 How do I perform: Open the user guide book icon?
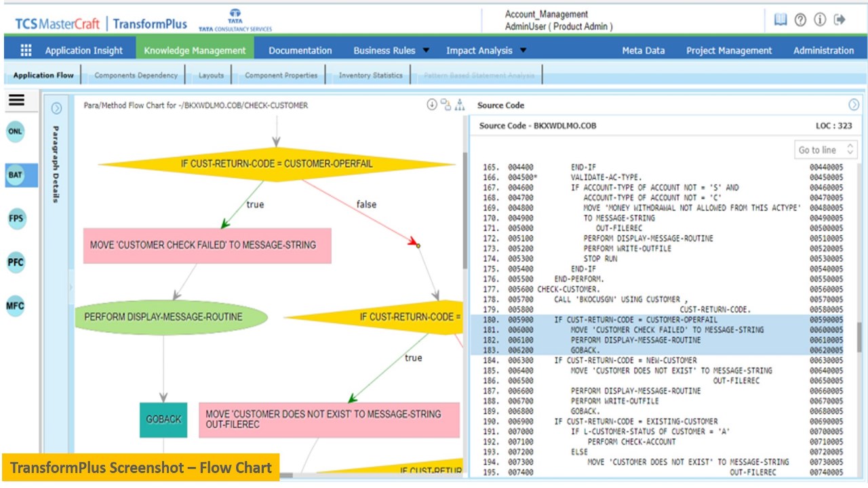tap(781, 20)
